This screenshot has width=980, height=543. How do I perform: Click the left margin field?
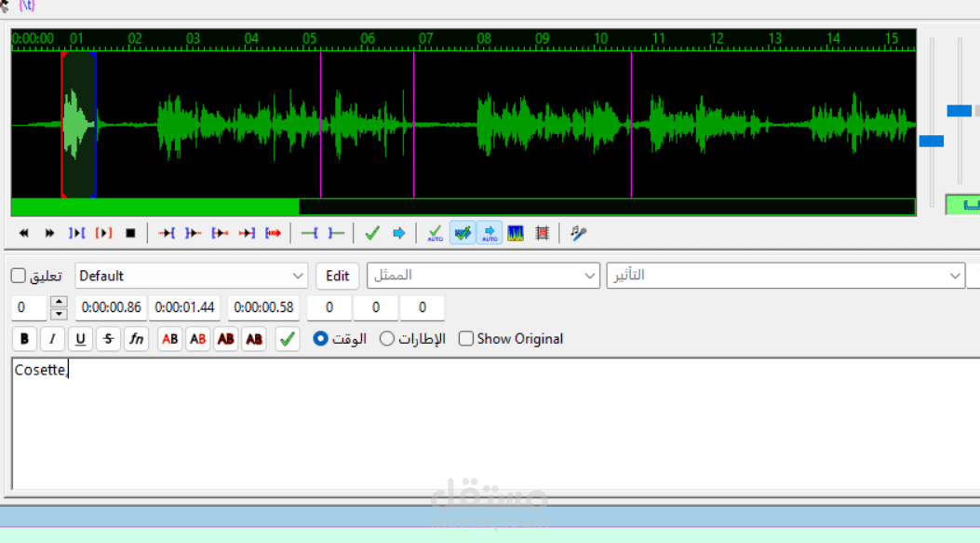pyautogui.click(x=329, y=307)
